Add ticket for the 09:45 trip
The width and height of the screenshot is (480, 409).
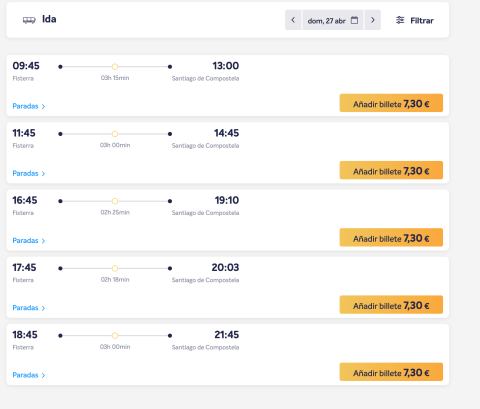coord(391,103)
